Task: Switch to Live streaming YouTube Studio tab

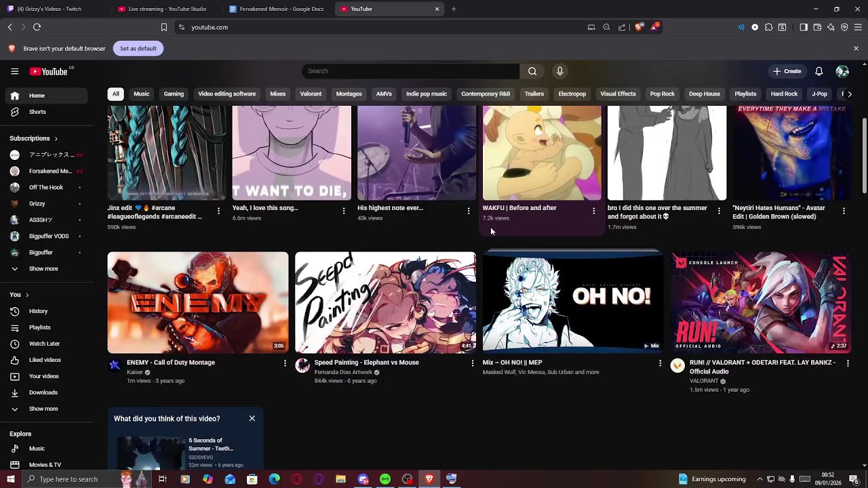Action: [165, 9]
